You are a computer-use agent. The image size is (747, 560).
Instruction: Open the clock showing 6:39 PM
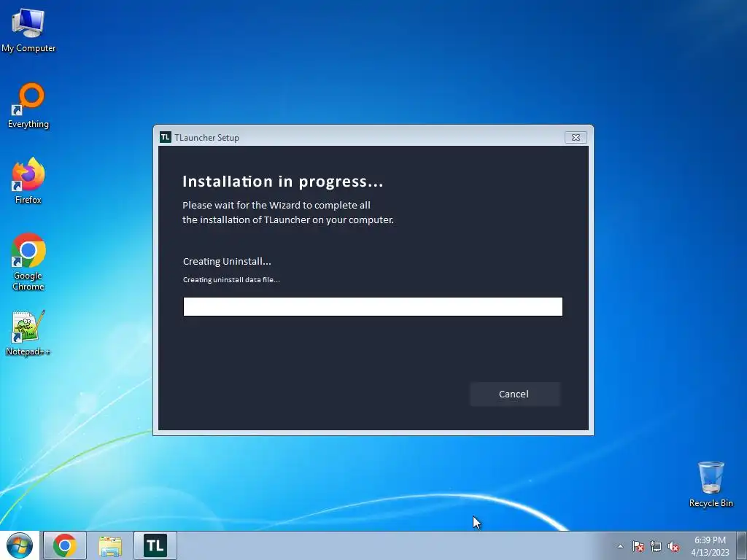point(710,546)
